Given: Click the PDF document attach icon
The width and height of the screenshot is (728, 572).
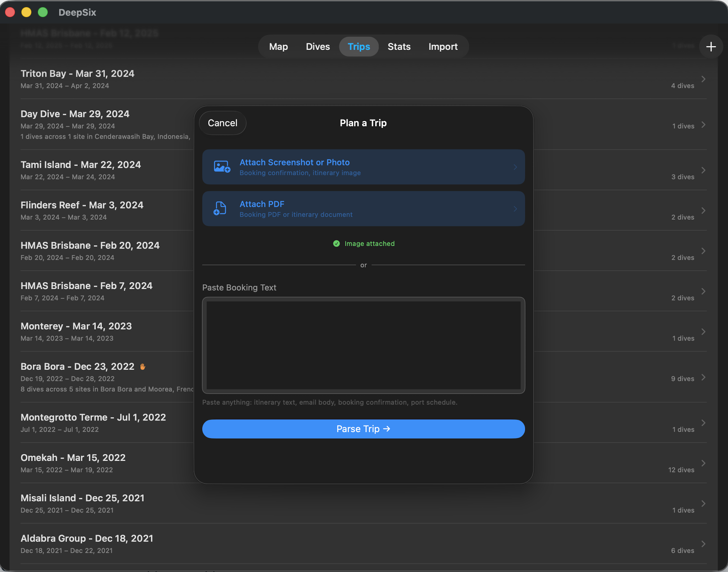Looking at the screenshot, I should [220, 208].
